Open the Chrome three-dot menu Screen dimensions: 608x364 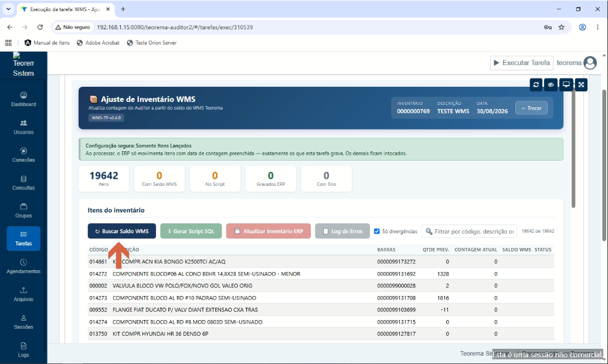point(597,27)
